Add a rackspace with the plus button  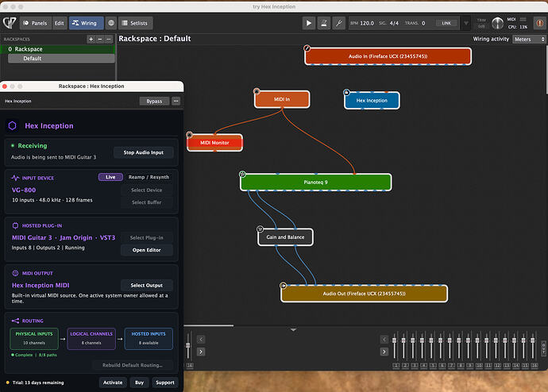pyautogui.click(x=91, y=39)
